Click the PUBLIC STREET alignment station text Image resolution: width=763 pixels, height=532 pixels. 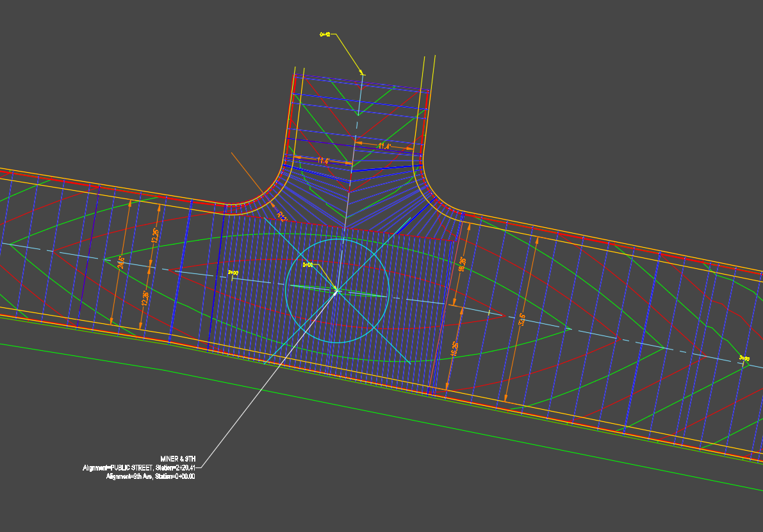click(138, 468)
